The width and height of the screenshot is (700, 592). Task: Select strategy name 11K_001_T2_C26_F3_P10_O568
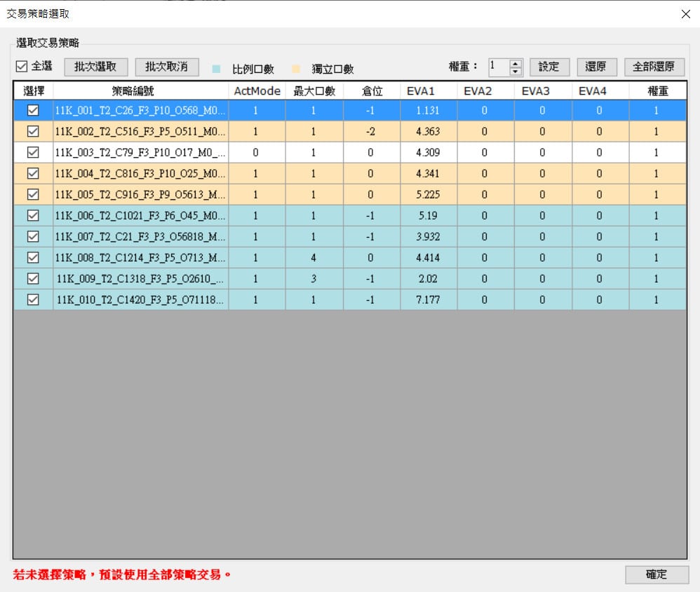pyautogui.click(x=140, y=110)
